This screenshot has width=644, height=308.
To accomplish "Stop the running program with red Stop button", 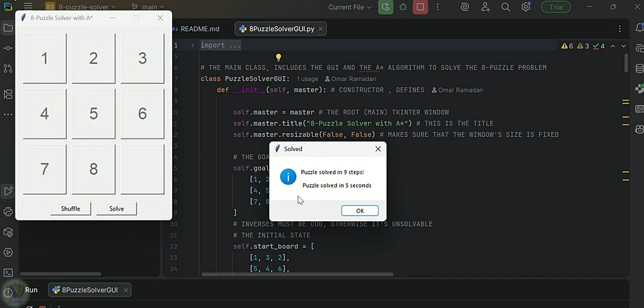I will click(420, 7).
